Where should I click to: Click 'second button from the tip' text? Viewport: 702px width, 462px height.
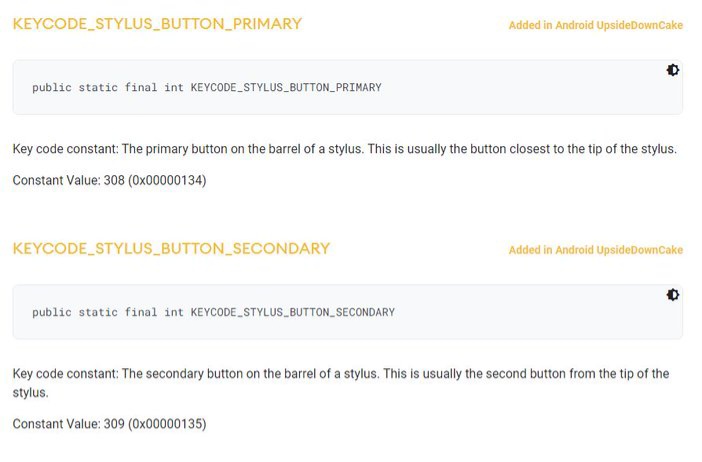coord(561,374)
